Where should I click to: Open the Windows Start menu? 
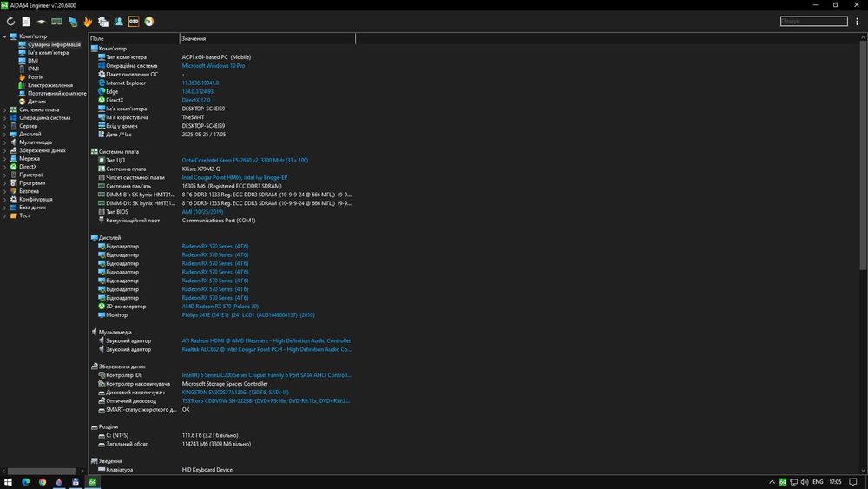pos(8,482)
